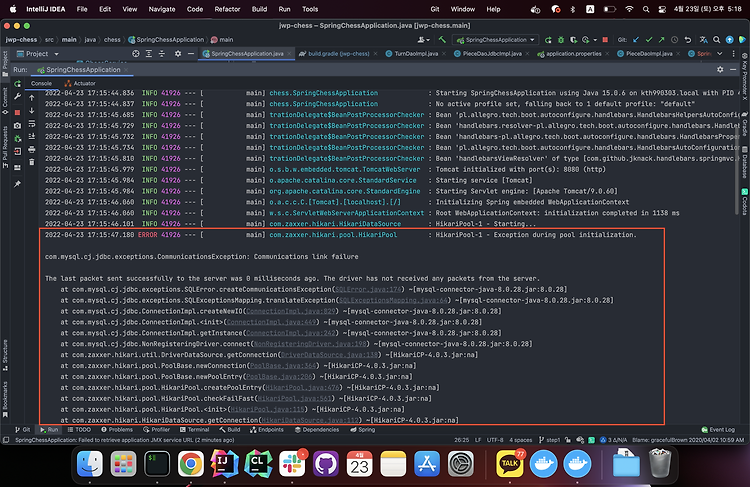The image size is (750, 487).
Task: Commit changes with green checkmark
Action: (649, 40)
